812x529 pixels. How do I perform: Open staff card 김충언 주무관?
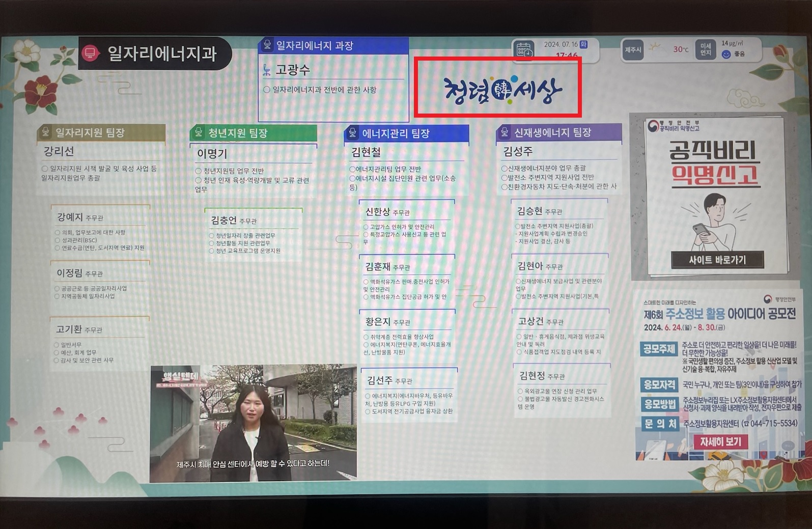click(x=253, y=234)
